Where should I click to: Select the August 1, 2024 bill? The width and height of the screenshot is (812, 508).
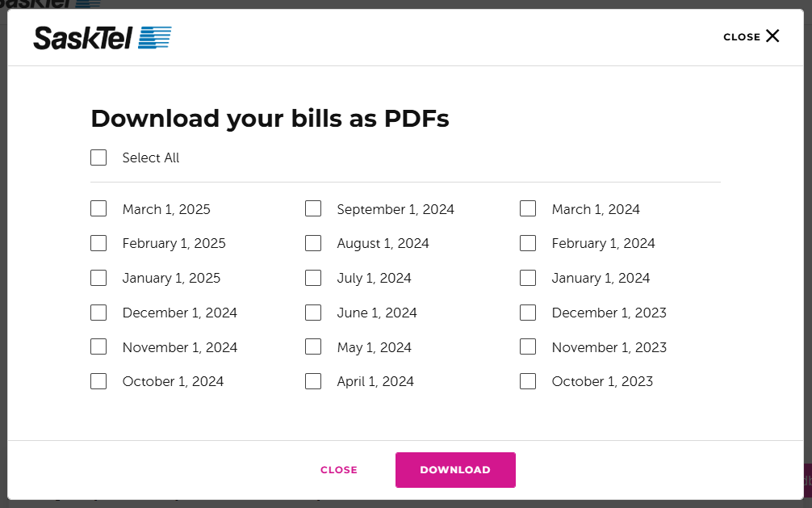pyautogui.click(x=313, y=243)
